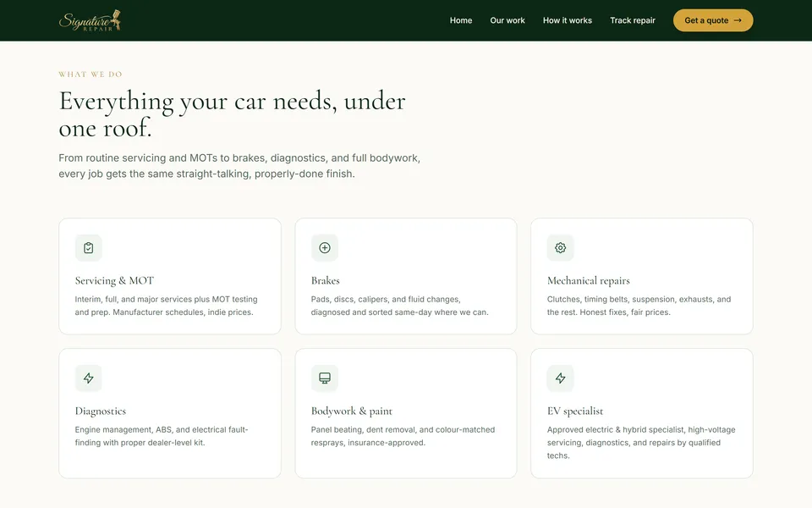Click the lightning icon on EV specialist card
The width and height of the screenshot is (812, 508).
click(560, 378)
